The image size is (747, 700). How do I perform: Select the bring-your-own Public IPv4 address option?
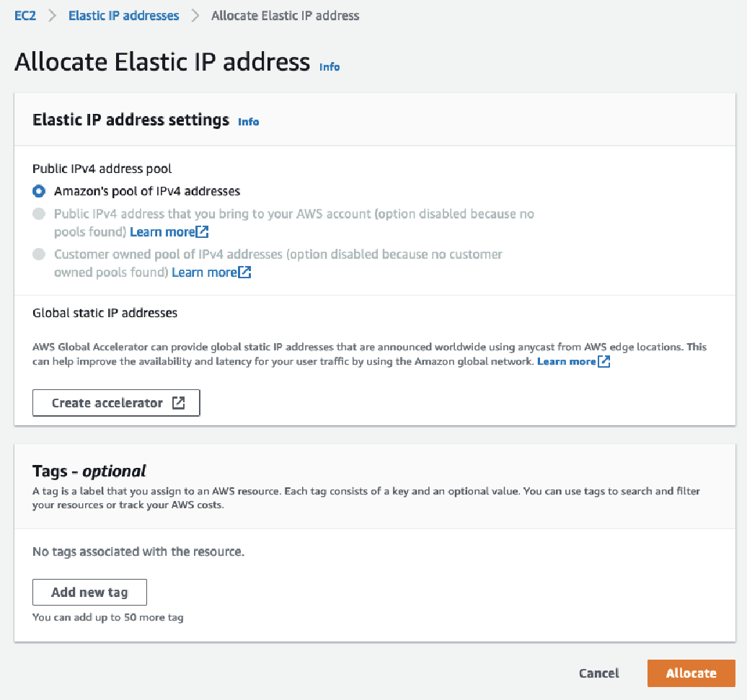pyautogui.click(x=39, y=214)
